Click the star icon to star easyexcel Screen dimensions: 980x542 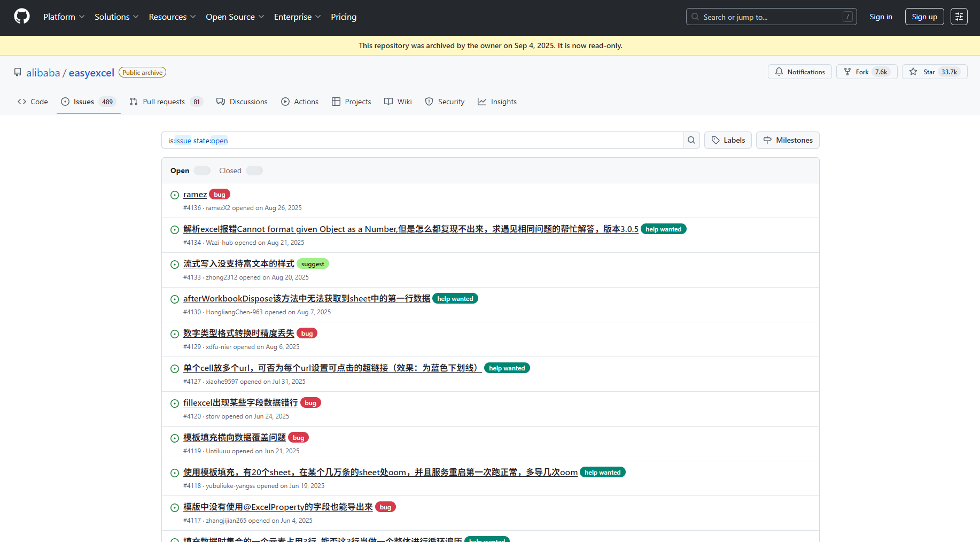[x=914, y=72]
